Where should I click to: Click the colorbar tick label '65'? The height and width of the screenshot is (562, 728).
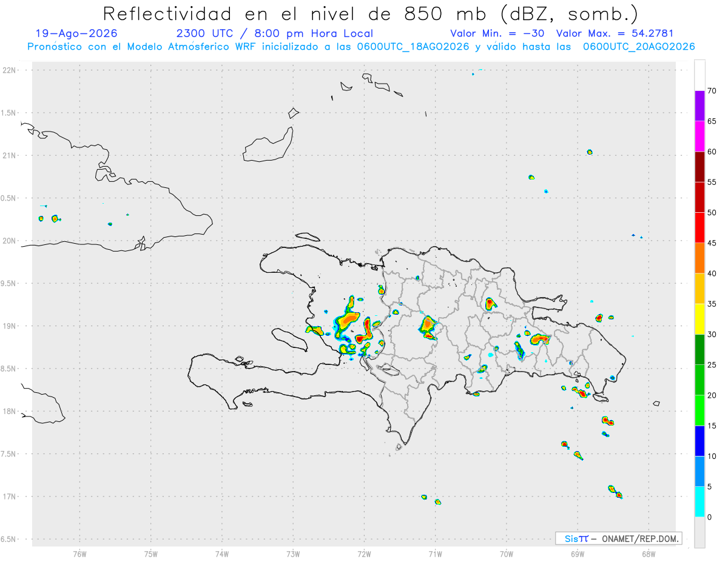click(712, 121)
